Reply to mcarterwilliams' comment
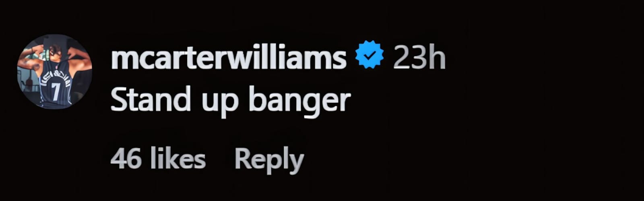 [269, 160]
